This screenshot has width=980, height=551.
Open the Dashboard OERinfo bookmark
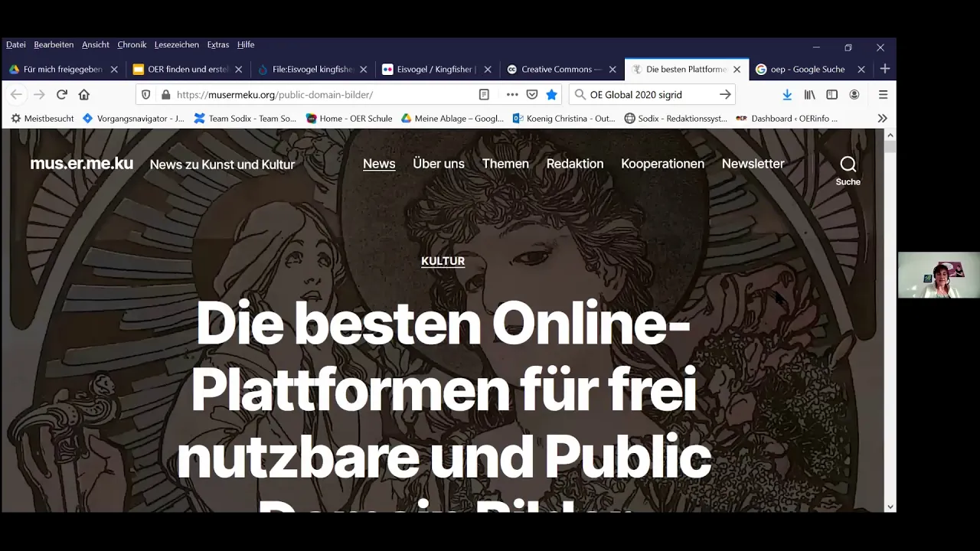point(787,119)
